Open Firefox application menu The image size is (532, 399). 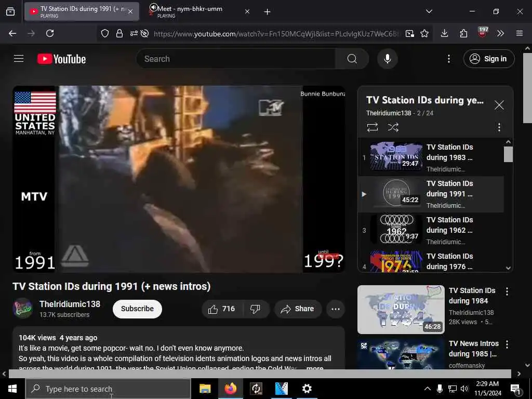tap(519, 33)
